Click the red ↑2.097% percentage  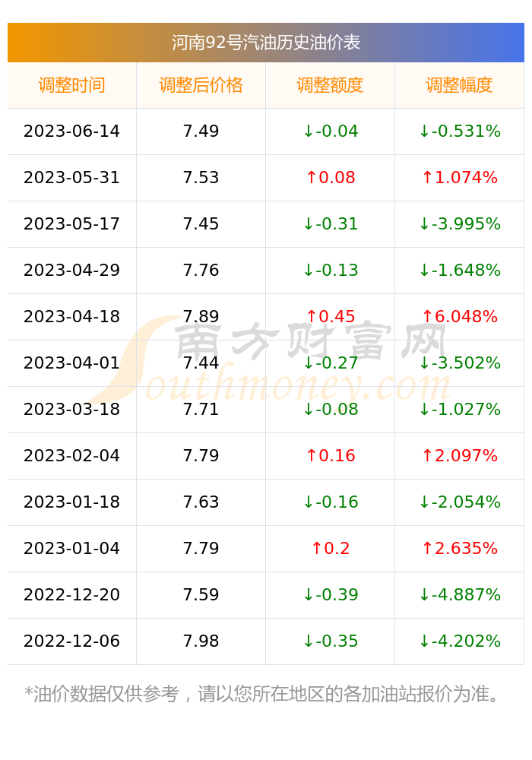459,455
